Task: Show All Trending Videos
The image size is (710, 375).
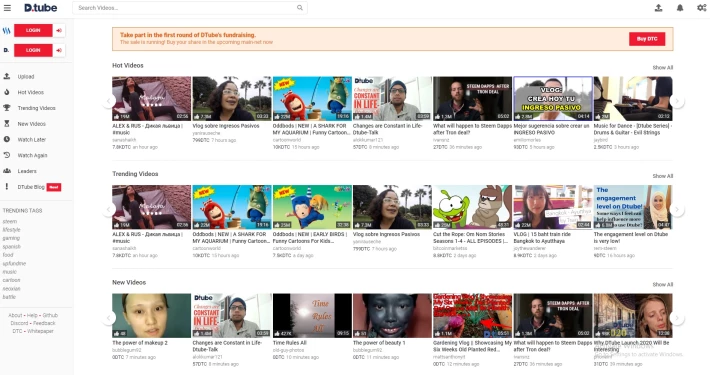Action: [662, 176]
